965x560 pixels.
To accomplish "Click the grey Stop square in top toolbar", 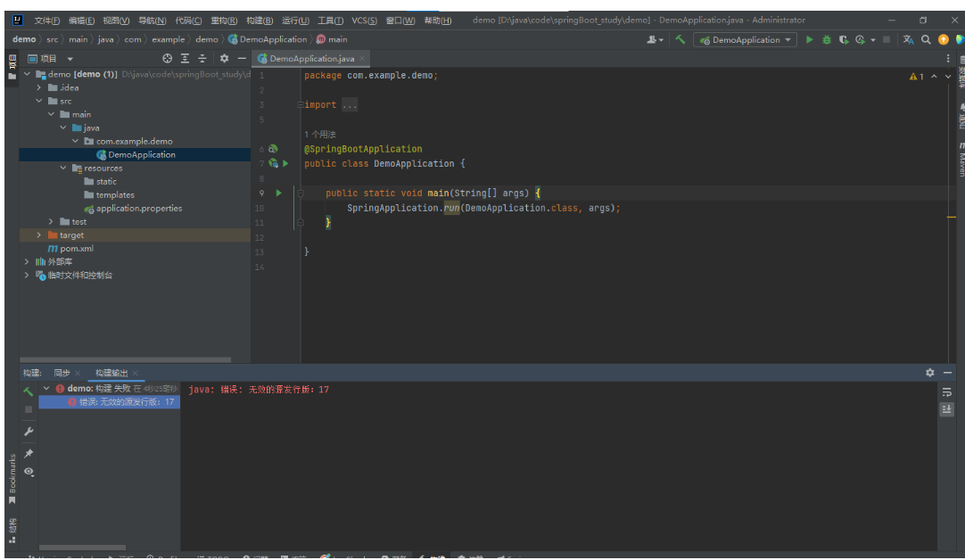I will click(x=887, y=39).
